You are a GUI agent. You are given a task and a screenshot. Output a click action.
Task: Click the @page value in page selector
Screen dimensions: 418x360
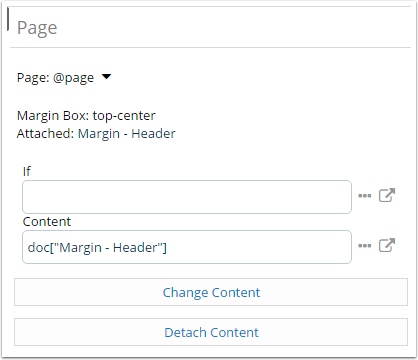73,78
